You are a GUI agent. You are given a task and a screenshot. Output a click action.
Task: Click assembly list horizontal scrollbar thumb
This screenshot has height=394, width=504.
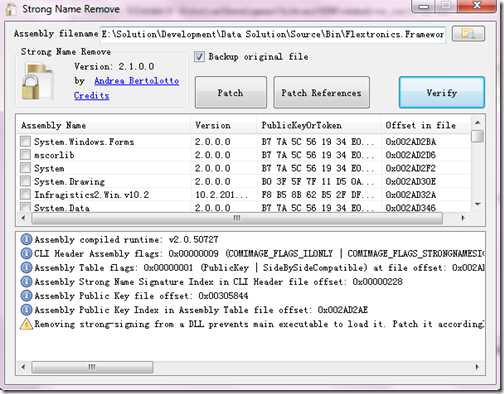tap(237, 218)
